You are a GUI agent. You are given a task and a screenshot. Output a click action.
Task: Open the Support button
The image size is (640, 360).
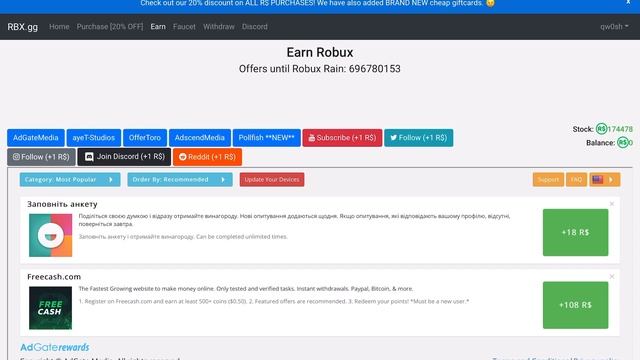pos(548,180)
